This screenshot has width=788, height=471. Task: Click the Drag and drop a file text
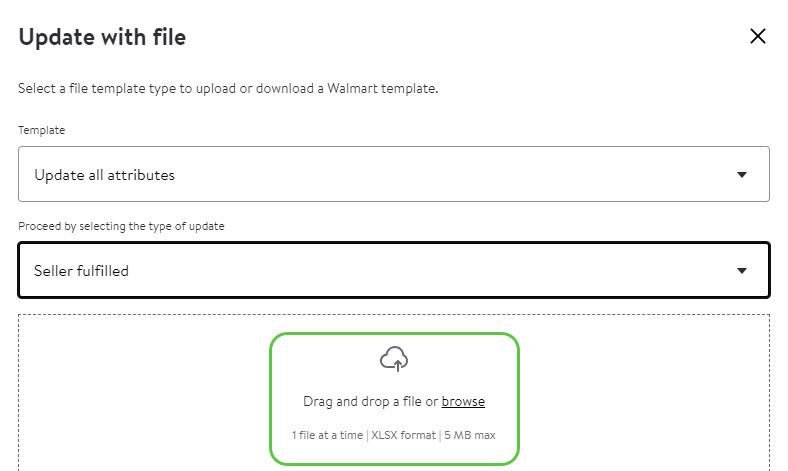click(370, 402)
